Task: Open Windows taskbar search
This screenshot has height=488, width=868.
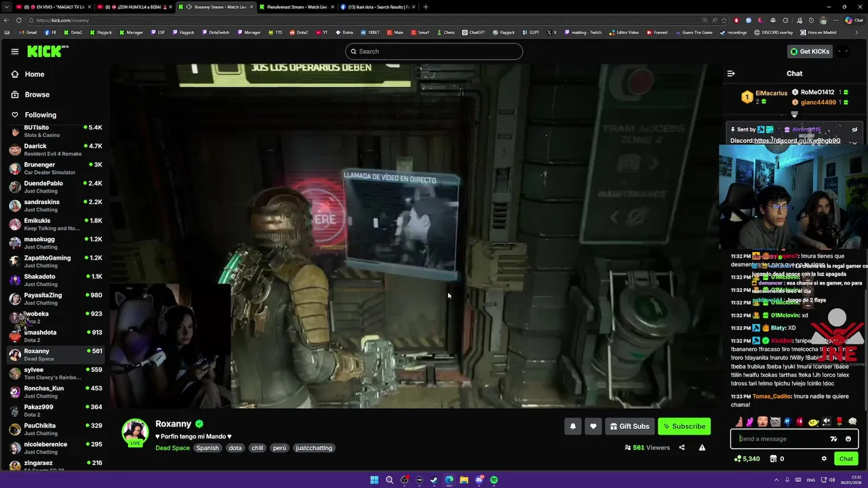Action: 389,480
